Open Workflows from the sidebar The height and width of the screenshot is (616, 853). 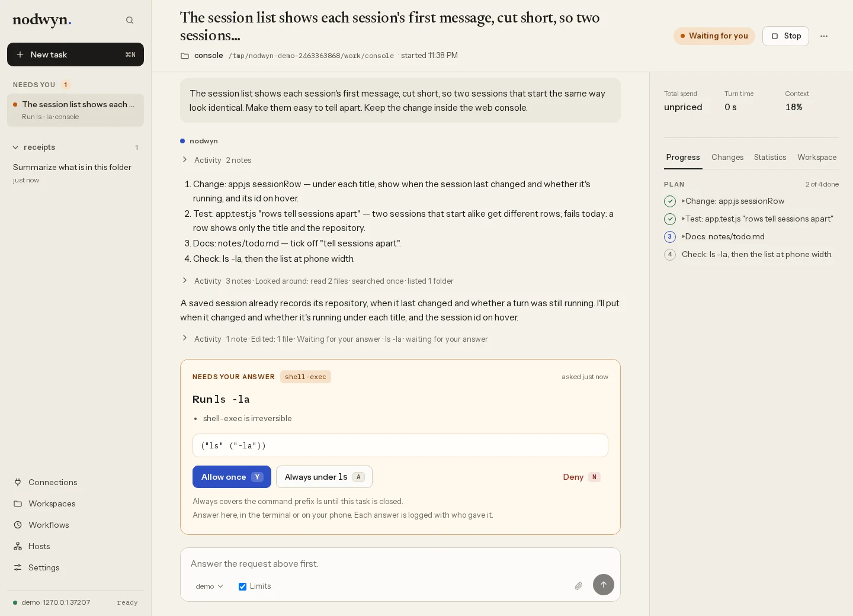pos(75,525)
